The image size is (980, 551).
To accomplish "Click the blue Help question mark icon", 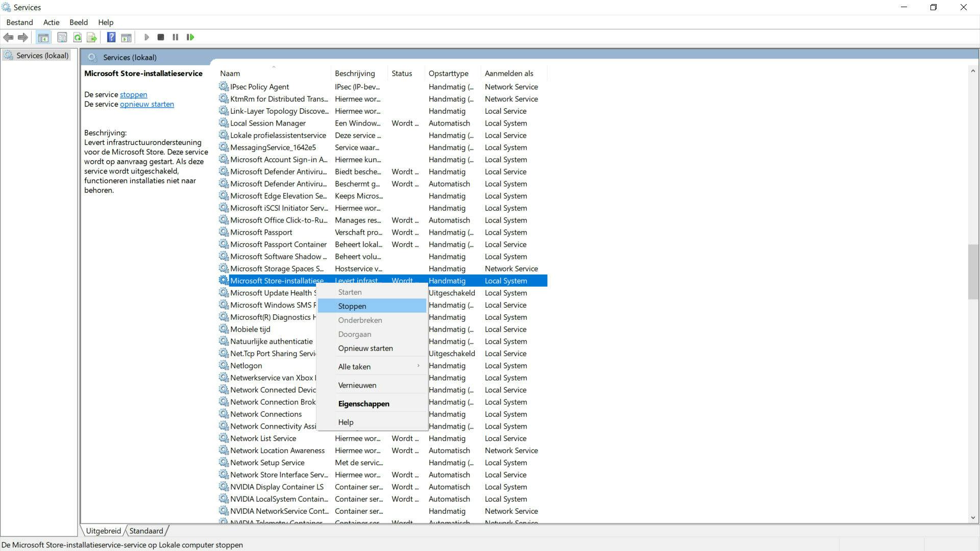I will click(111, 37).
